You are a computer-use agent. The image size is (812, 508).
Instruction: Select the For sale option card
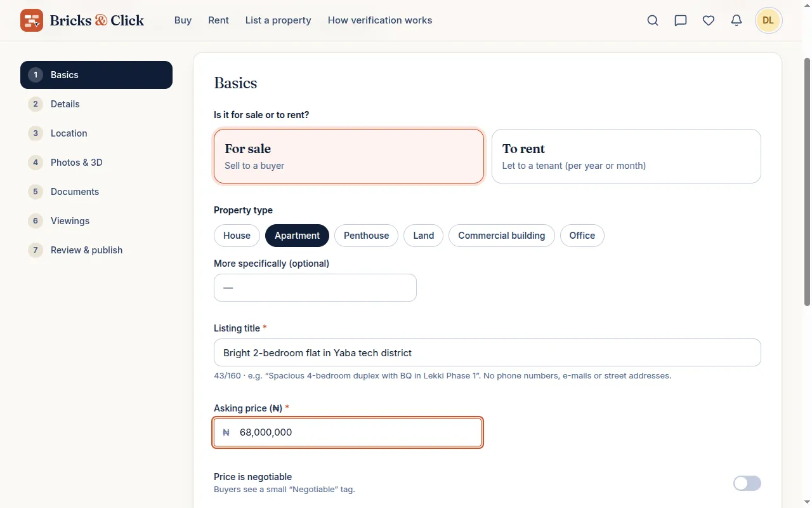point(349,156)
